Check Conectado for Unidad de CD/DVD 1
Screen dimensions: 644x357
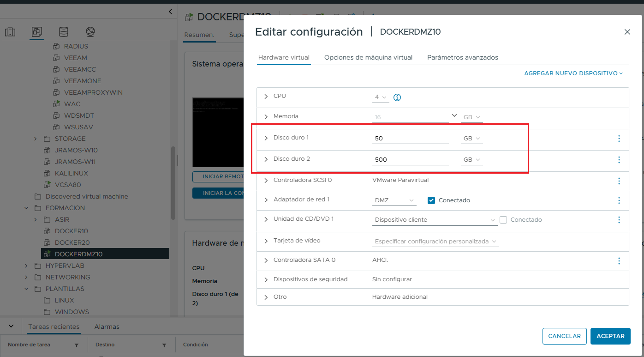pos(503,220)
